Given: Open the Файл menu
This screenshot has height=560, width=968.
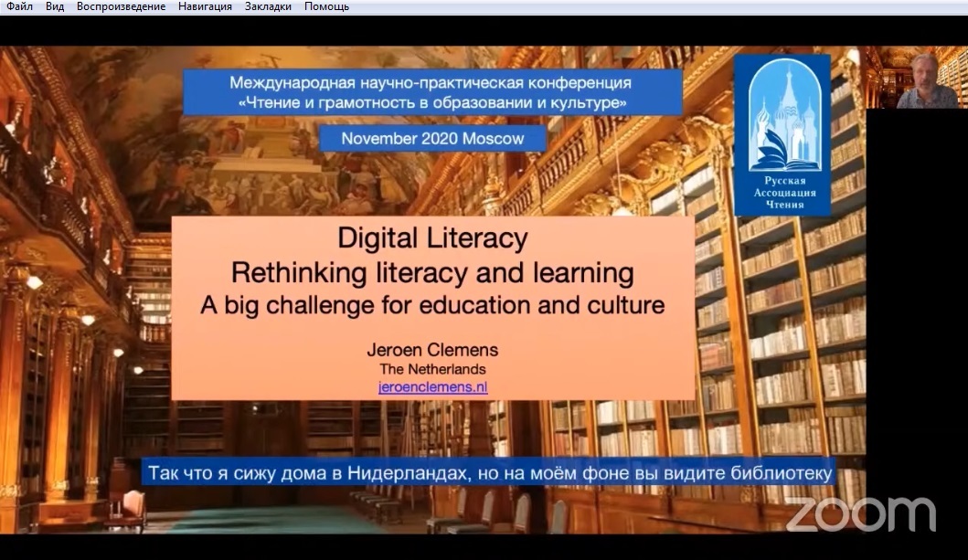Looking at the screenshot, I should coord(19,6).
